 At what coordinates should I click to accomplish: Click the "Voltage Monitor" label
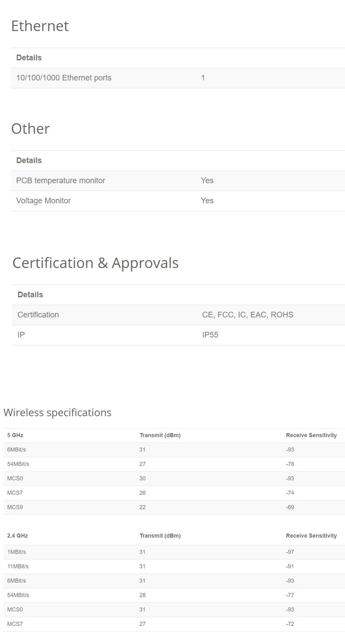(x=43, y=201)
